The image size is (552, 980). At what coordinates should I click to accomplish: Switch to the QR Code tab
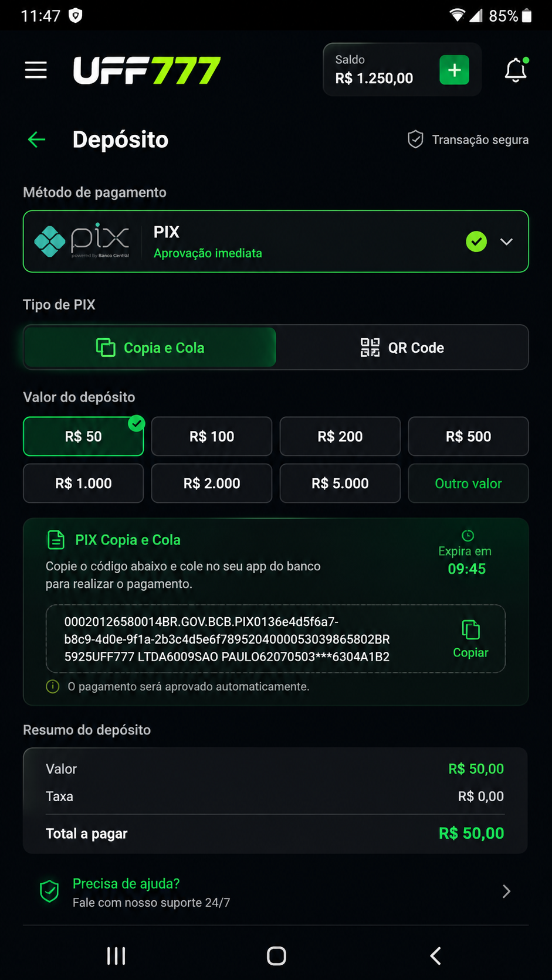(x=402, y=348)
